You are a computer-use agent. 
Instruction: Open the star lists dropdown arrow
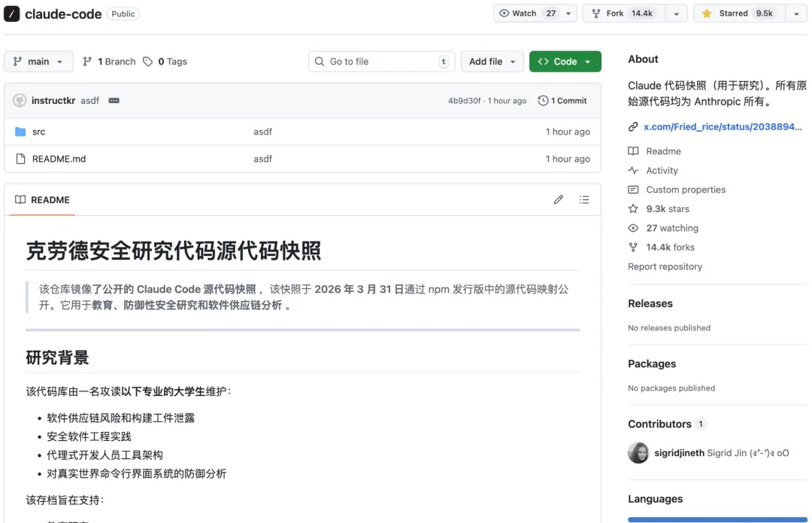coord(796,14)
